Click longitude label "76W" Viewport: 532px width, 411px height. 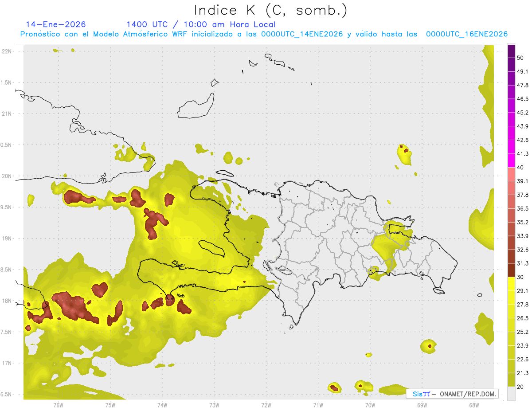point(58,405)
